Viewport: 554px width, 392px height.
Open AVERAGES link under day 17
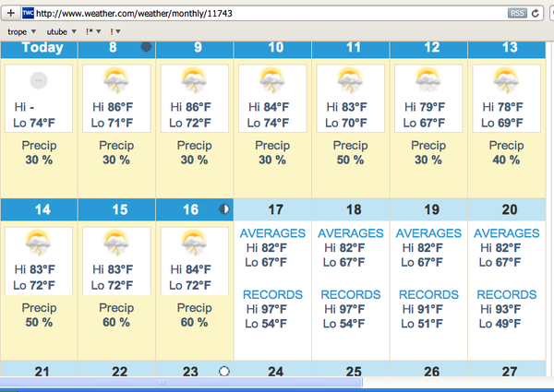tap(272, 233)
